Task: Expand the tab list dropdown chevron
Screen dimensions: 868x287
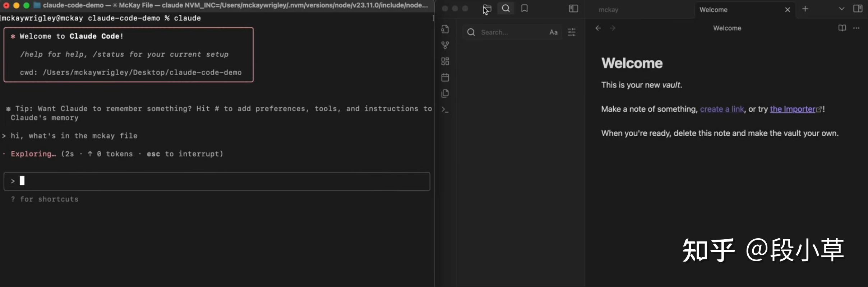Action: [841, 9]
